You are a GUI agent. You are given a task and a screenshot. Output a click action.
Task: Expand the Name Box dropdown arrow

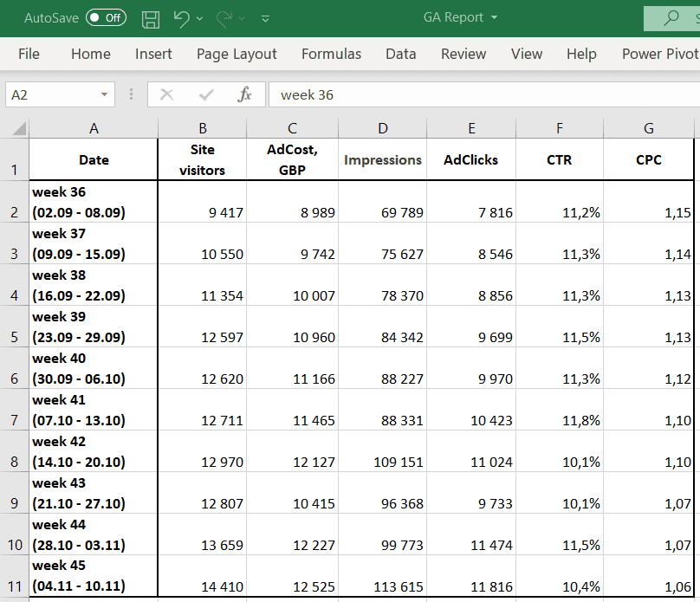click(x=104, y=94)
